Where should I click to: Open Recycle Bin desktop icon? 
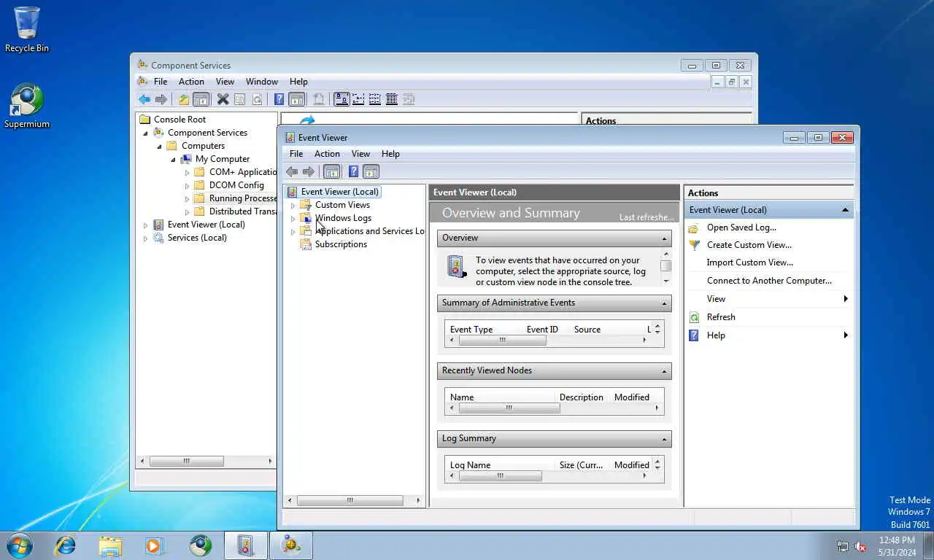coord(27,29)
